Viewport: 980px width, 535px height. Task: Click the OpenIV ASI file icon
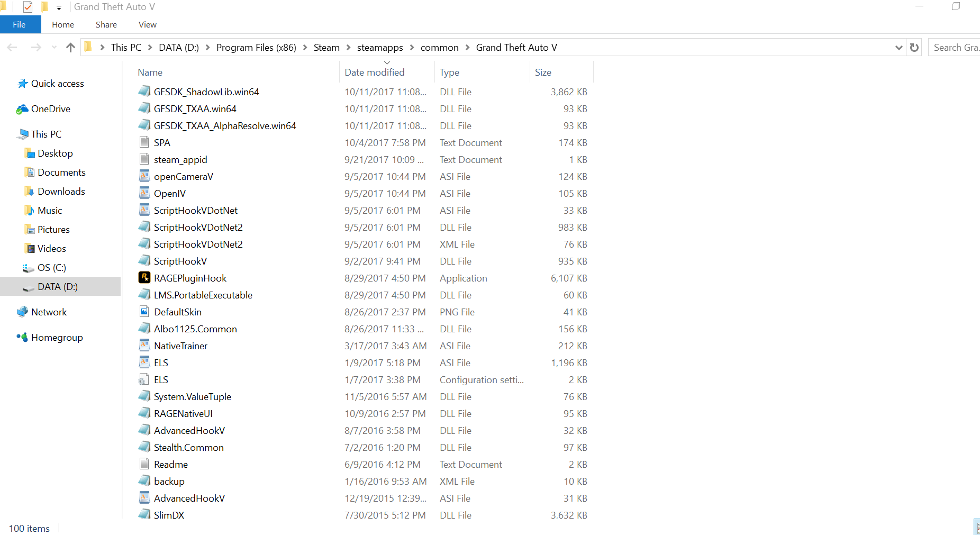click(144, 193)
